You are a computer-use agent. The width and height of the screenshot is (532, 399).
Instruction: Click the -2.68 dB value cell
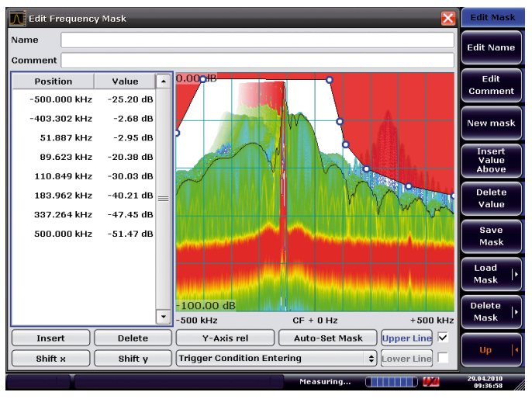pyautogui.click(x=133, y=119)
